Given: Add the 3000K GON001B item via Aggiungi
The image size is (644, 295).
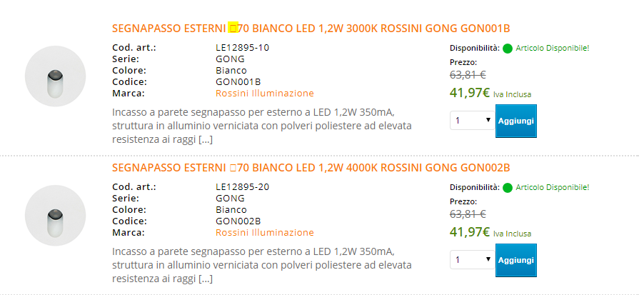Looking at the screenshot, I should pyautogui.click(x=516, y=121).
